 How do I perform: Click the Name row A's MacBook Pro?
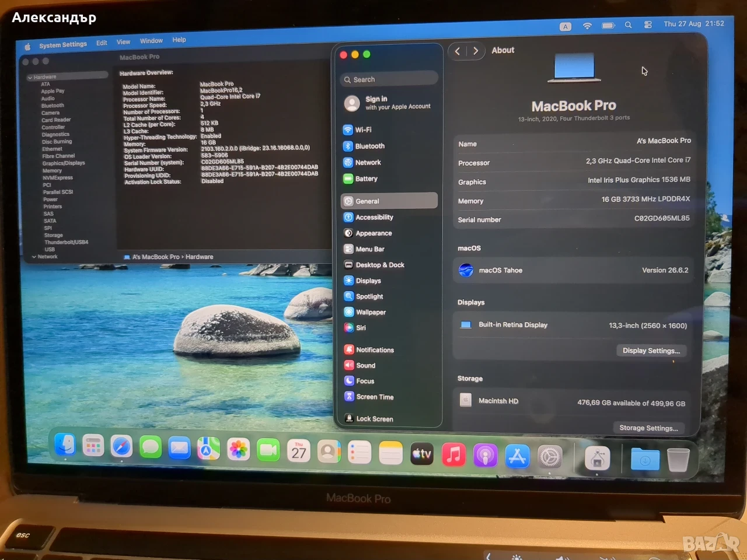click(x=573, y=142)
